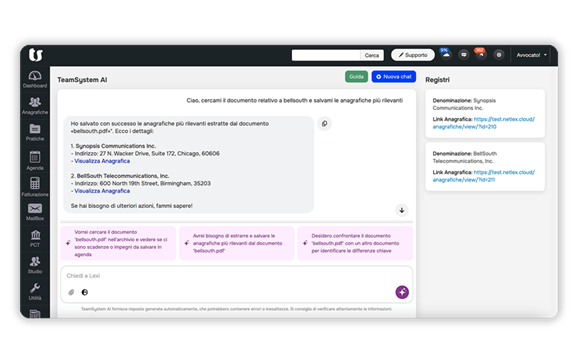Click the partially visible bottom sidebar icon
The image size is (576, 362).
point(35,314)
